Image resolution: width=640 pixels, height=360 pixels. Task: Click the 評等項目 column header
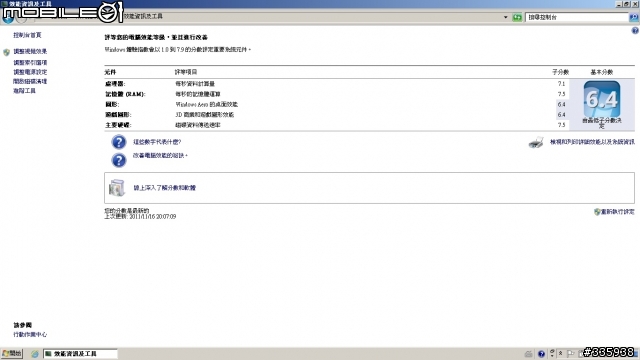point(186,72)
